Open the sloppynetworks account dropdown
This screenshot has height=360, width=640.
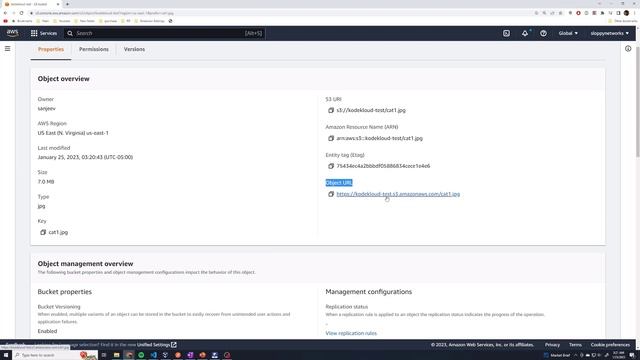click(x=609, y=33)
